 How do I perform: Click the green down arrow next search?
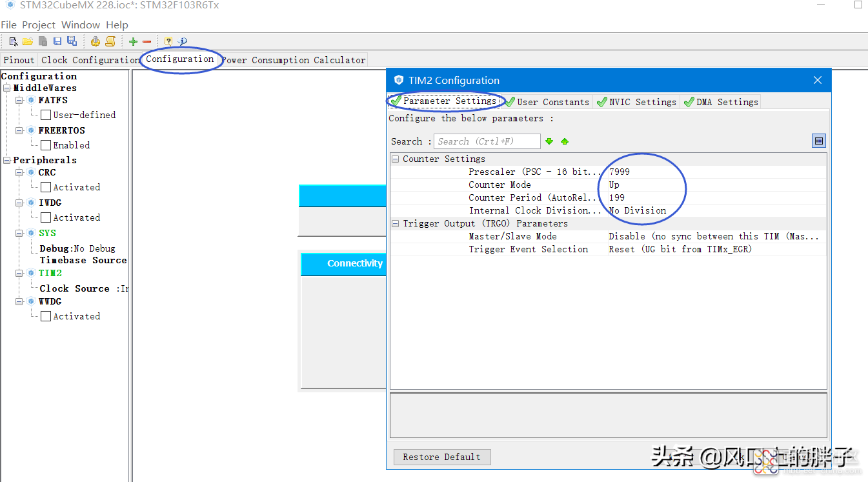[x=549, y=141]
